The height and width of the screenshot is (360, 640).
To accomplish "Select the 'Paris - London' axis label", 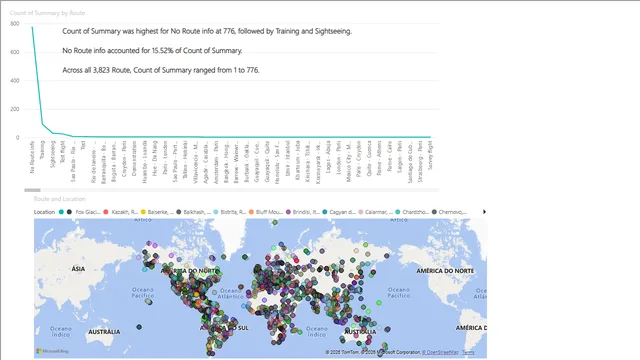I will coord(165,158).
